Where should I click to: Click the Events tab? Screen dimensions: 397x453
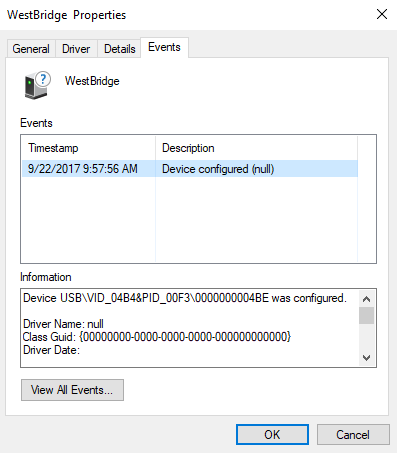[x=164, y=47]
